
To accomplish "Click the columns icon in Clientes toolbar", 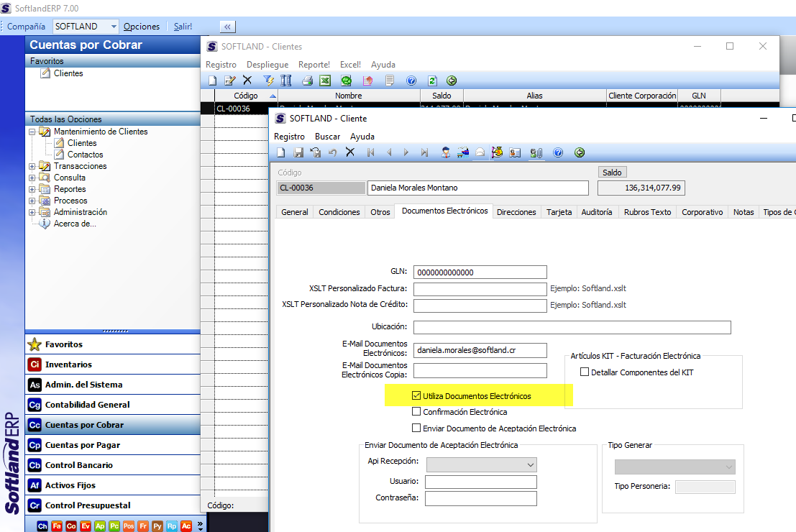I will (285, 81).
